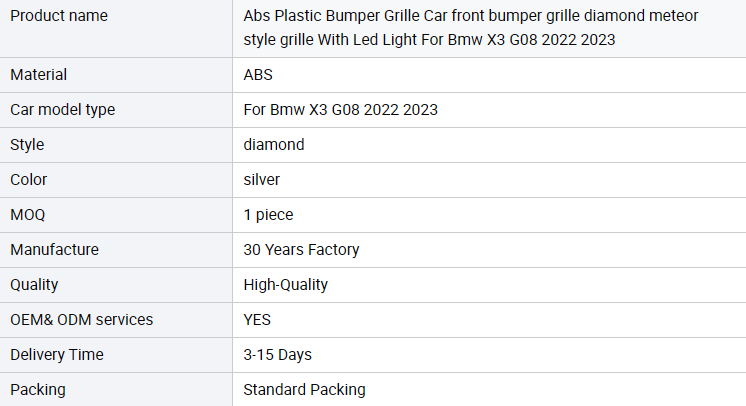
Task: Click the "MOQ" label cell
Action: point(28,215)
